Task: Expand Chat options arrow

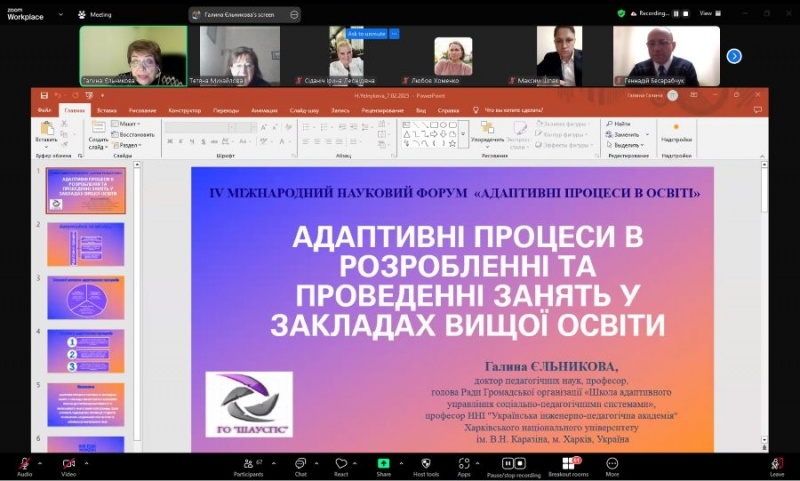Action: point(316,463)
